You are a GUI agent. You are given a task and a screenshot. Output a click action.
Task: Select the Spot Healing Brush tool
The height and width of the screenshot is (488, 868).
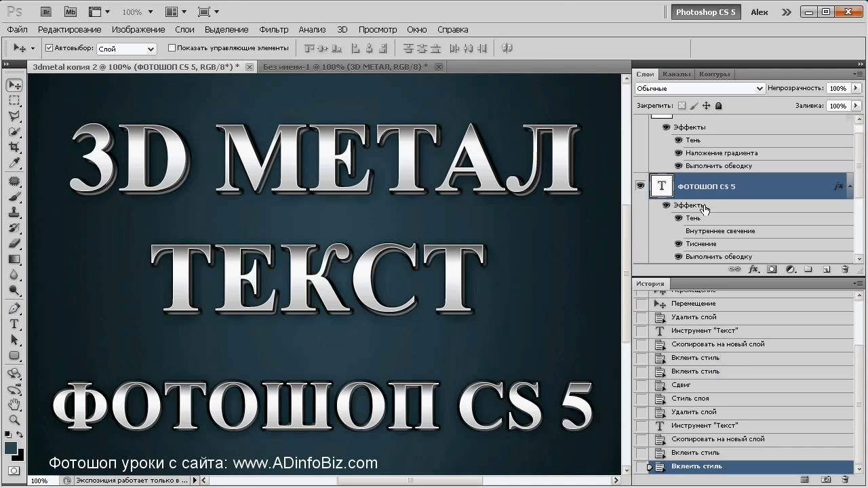click(x=14, y=182)
